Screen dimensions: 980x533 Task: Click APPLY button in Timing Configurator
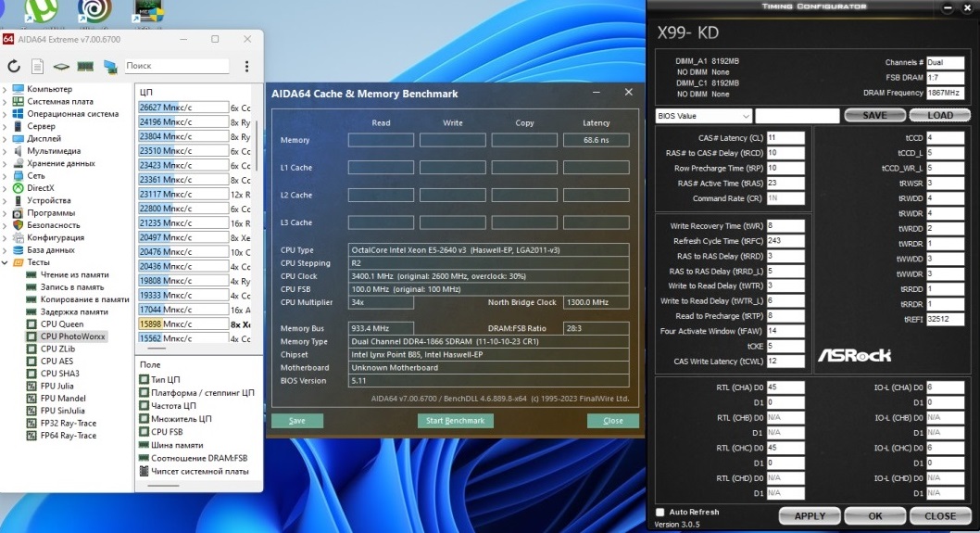tap(810, 516)
